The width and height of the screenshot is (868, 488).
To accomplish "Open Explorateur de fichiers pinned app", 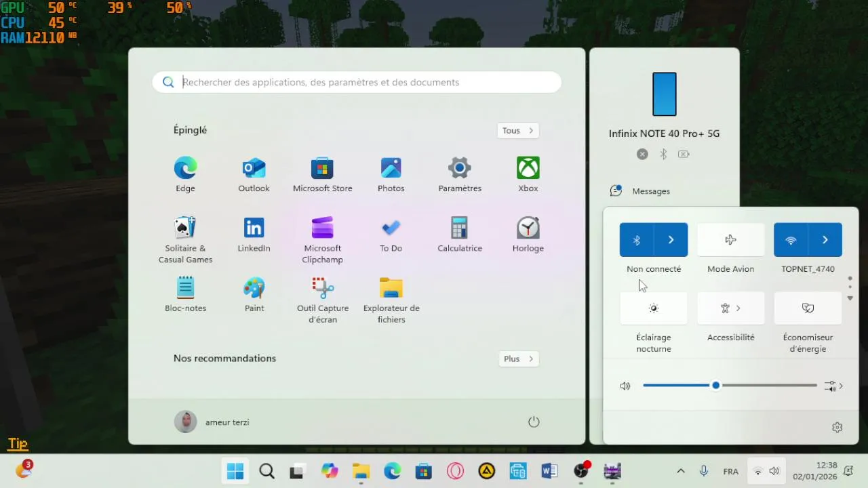I will pos(391,300).
